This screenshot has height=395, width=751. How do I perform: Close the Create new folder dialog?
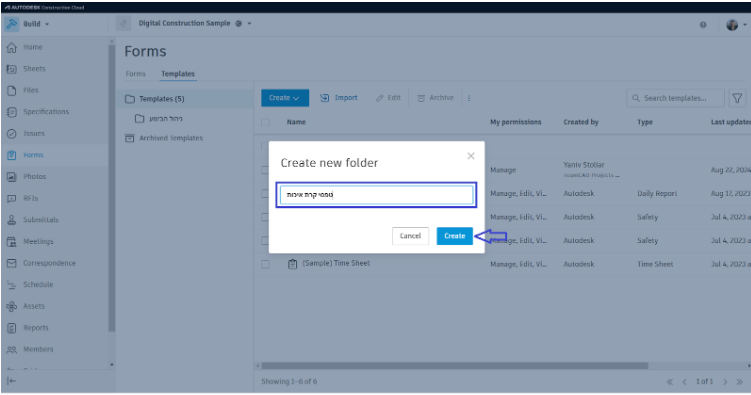(x=471, y=156)
